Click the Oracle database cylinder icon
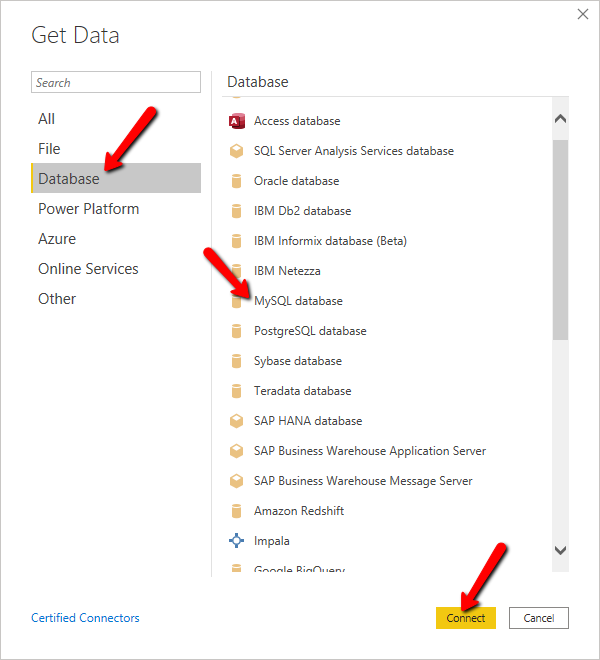Image resolution: width=600 pixels, height=660 pixels. click(x=237, y=181)
